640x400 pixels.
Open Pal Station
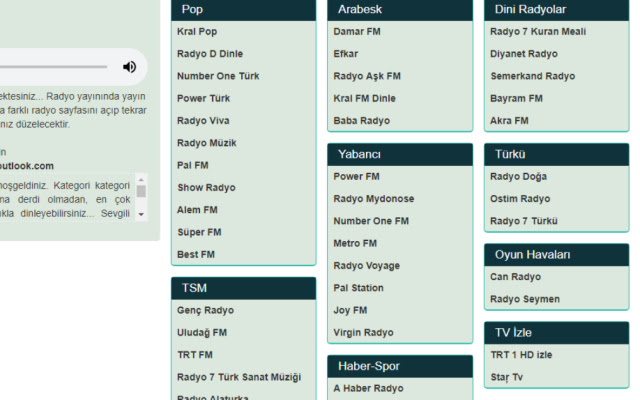[x=358, y=288]
